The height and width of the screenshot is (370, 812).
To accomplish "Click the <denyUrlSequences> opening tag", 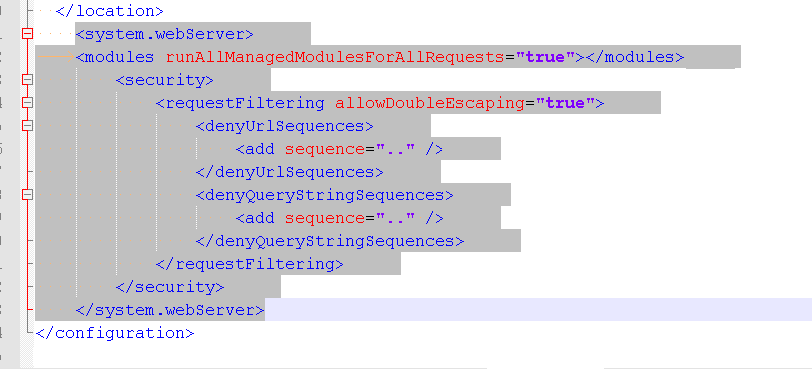I will (x=284, y=126).
